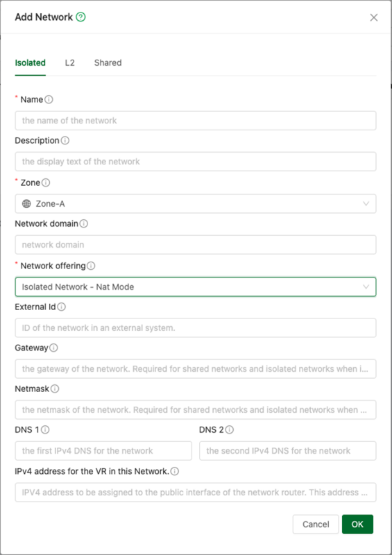Click the Network domain info icon

83,223
